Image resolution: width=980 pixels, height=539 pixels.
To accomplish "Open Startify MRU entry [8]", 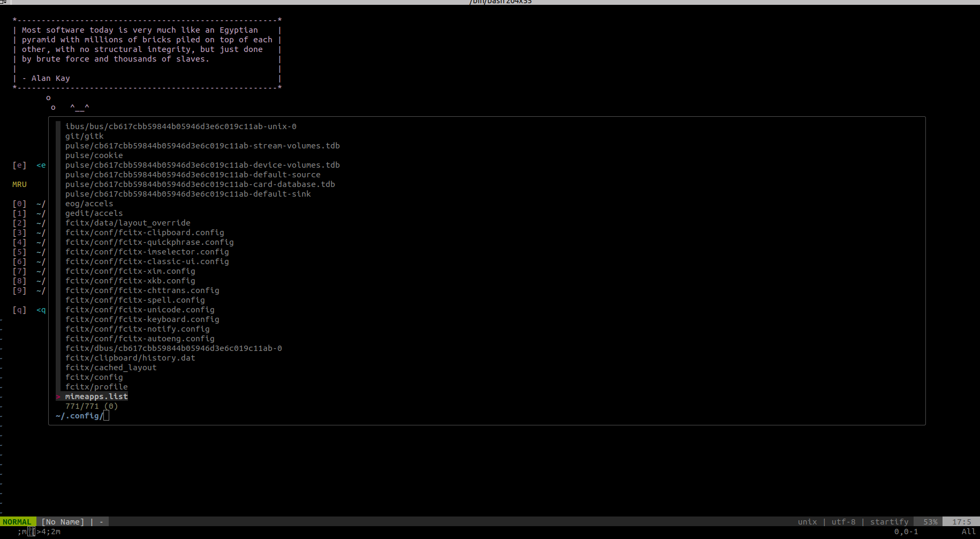I will click(x=29, y=281).
